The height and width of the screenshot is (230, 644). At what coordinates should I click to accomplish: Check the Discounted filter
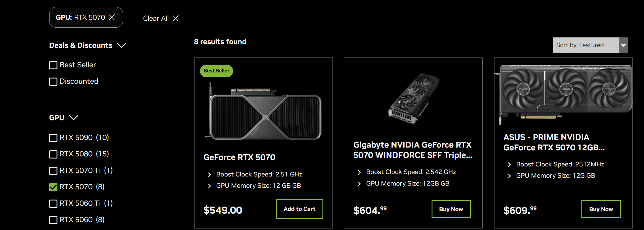53,82
